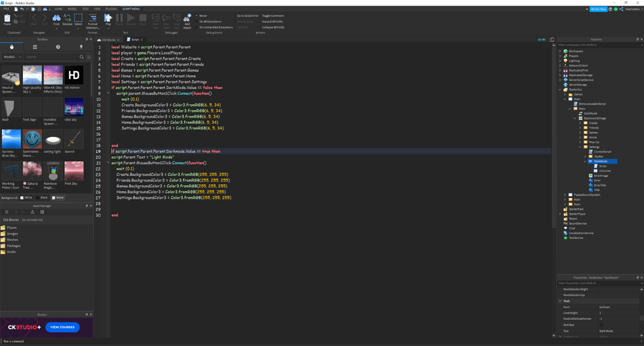Open Toolbox Inventory grid tab
Viewport: 644px width, 346px height.
(35, 47)
